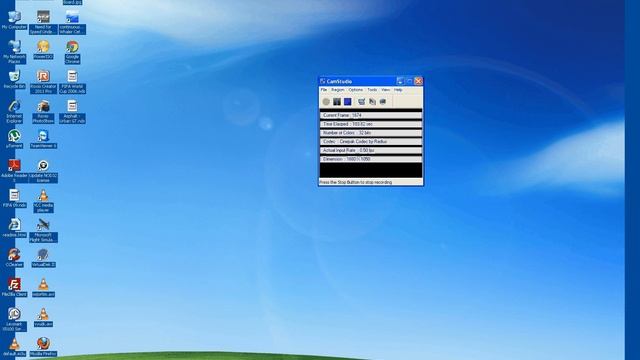Minimize the CamStudio window
Image resolution: width=640 pixels, height=360 pixels.
400,81
